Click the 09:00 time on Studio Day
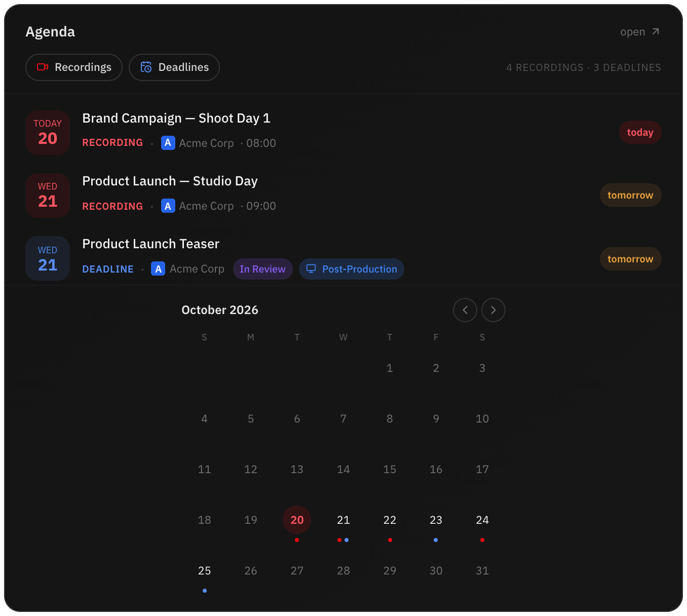The height and width of the screenshot is (616, 687). click(x=261, y=206)
